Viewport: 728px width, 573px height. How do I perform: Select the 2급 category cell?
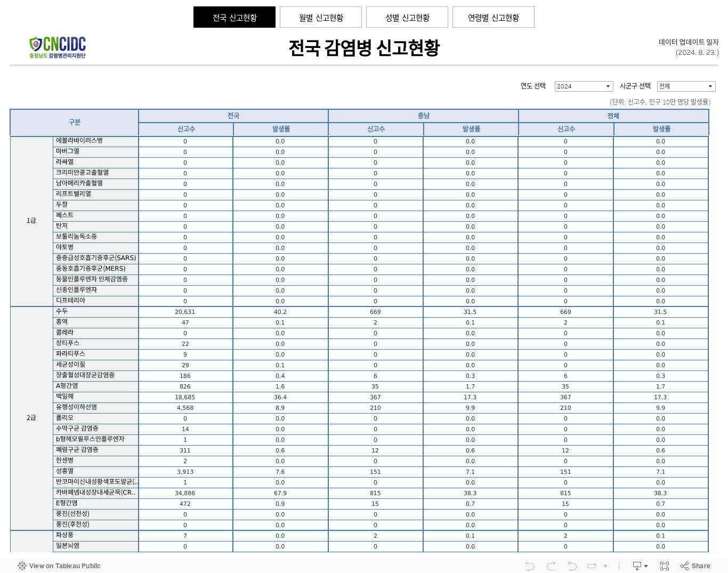[31, 418]
